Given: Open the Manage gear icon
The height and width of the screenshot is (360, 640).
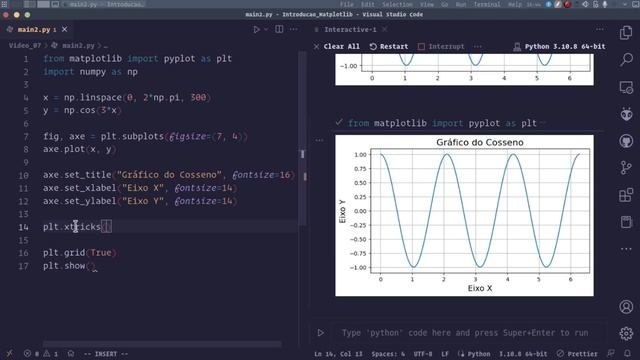Looking at the screenshot, I should click(626, 333).
